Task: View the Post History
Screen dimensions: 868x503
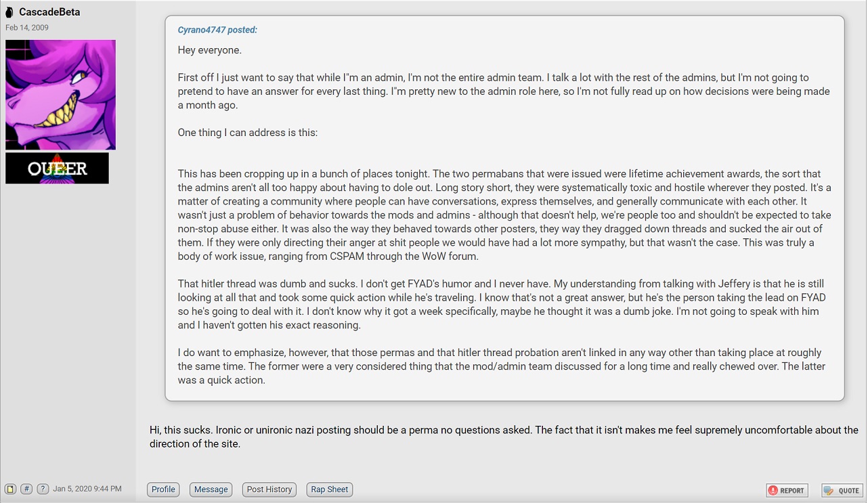Action: [x=269, y=489]
